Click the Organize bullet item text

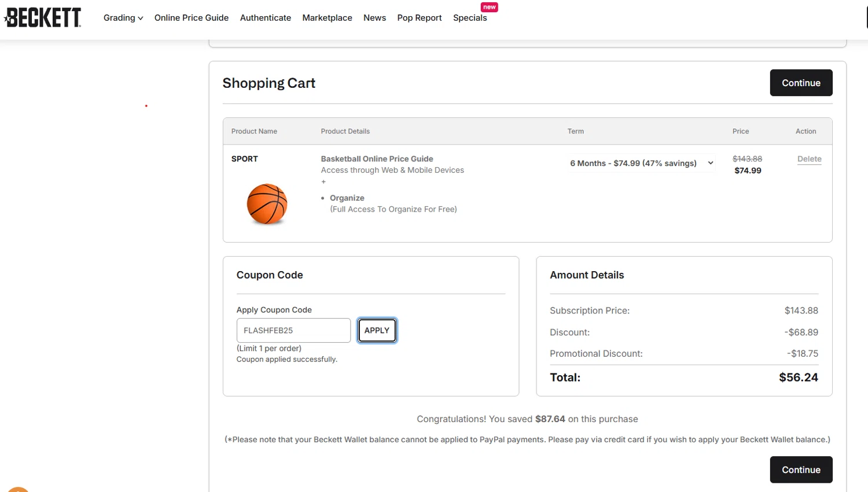pyautogui.click(x=347, y=198)
